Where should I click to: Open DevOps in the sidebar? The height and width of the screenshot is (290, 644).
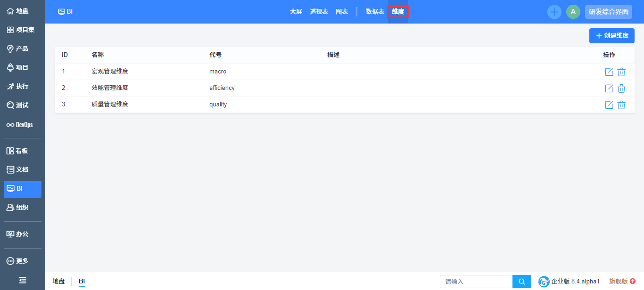click(20, 125)
